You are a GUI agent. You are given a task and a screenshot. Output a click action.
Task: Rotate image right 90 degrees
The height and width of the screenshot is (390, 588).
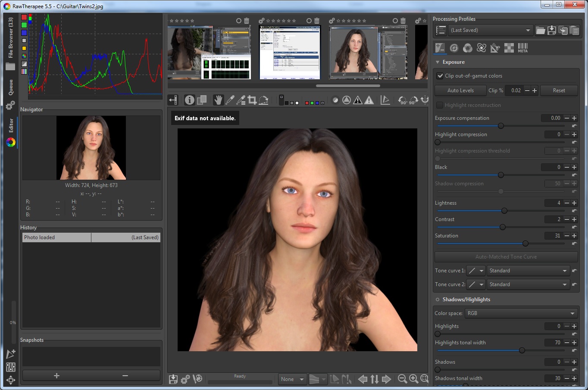pyautogui.click(x=413, y=100)
